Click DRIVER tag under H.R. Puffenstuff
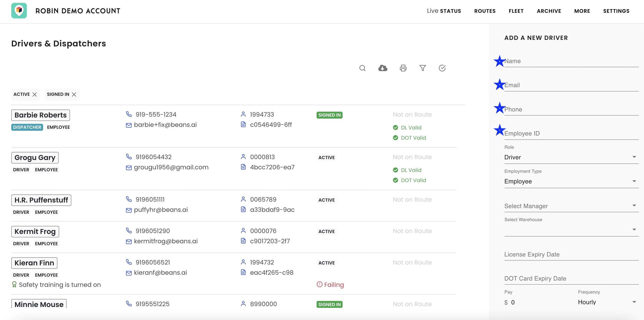Viewport: 644px width, 320px height. tap(21, 212)
